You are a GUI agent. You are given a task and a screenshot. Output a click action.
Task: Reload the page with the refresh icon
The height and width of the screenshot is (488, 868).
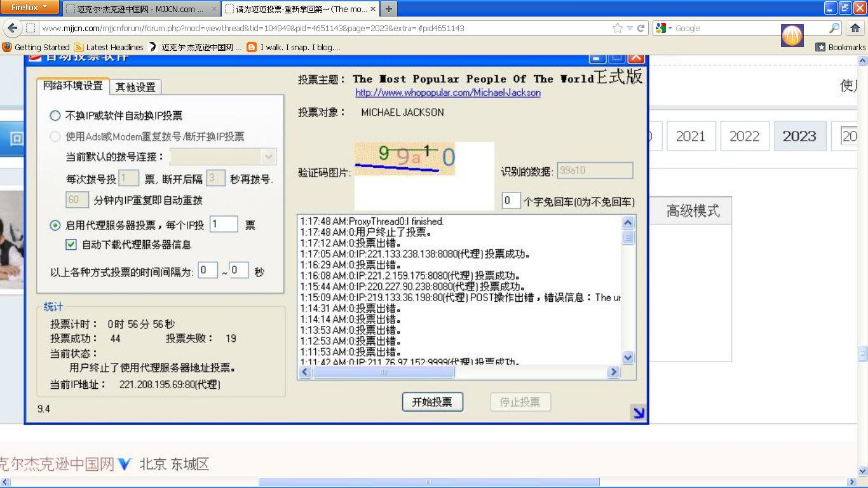point(641,29)
